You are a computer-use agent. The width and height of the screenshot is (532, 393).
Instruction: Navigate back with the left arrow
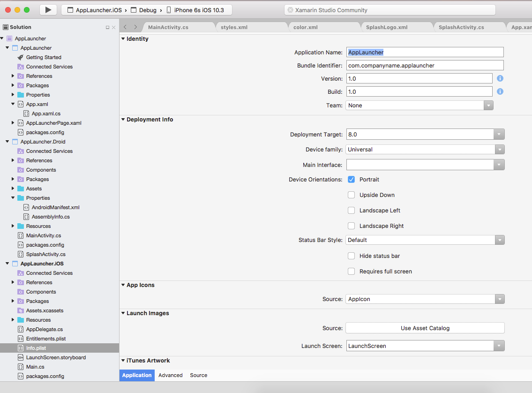pyautogui.click(x=125, y=27)
